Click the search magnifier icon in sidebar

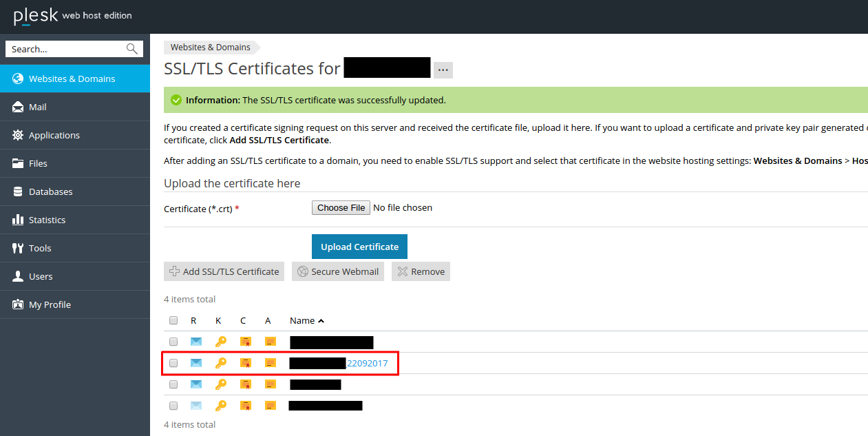tap(132, 49)
